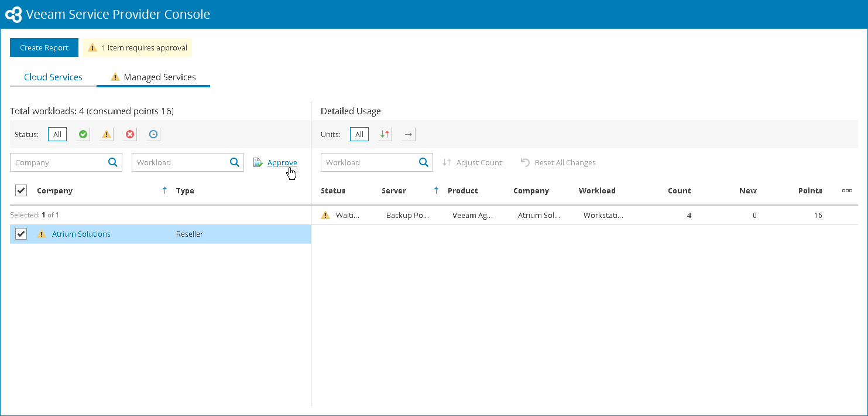Switch to the Cloud Services tab
Image resolution: width=868 pixels, height=416 pixels.
coord(53,77)
